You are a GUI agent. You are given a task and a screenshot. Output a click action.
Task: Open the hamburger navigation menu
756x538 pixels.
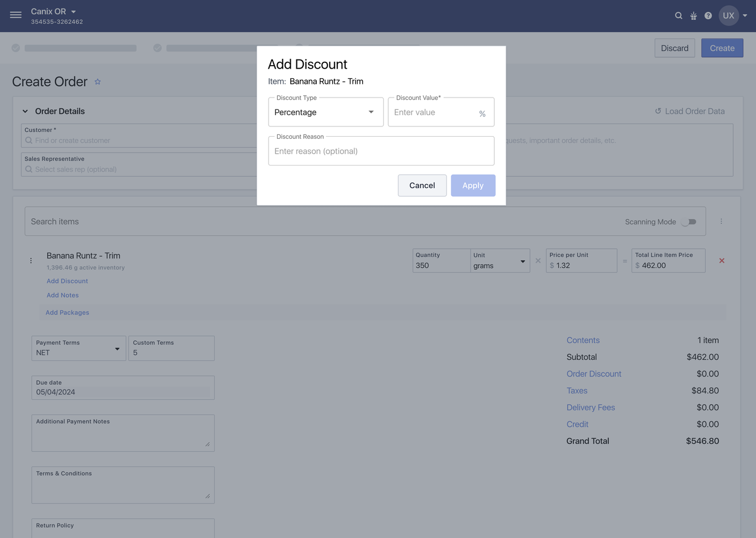[x=16, y=15]
